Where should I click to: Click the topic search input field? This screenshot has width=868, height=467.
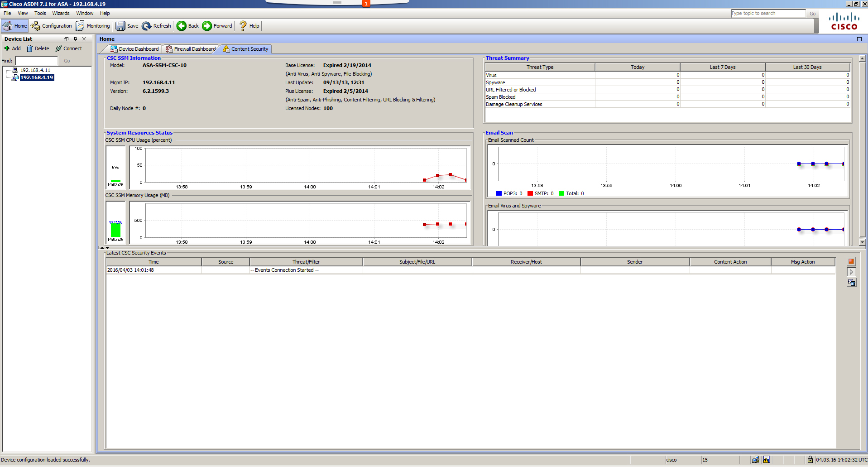tap(768, 13)
